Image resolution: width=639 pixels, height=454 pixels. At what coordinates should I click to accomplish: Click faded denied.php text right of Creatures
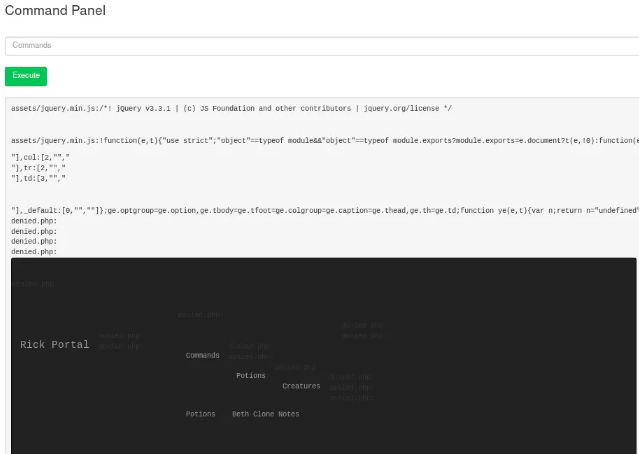click(351, 387)
